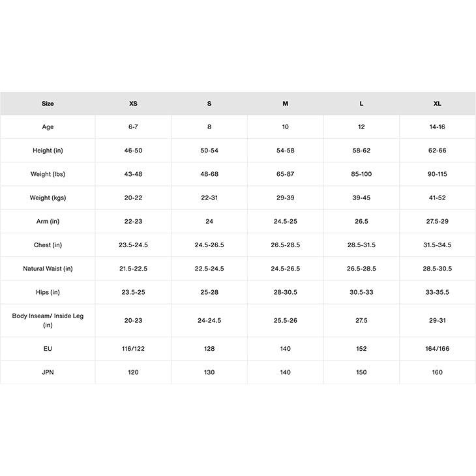This screenshot has width=476, height=476.
Task: Select the Weight (lbs) row label
Action: pos(48,174)
